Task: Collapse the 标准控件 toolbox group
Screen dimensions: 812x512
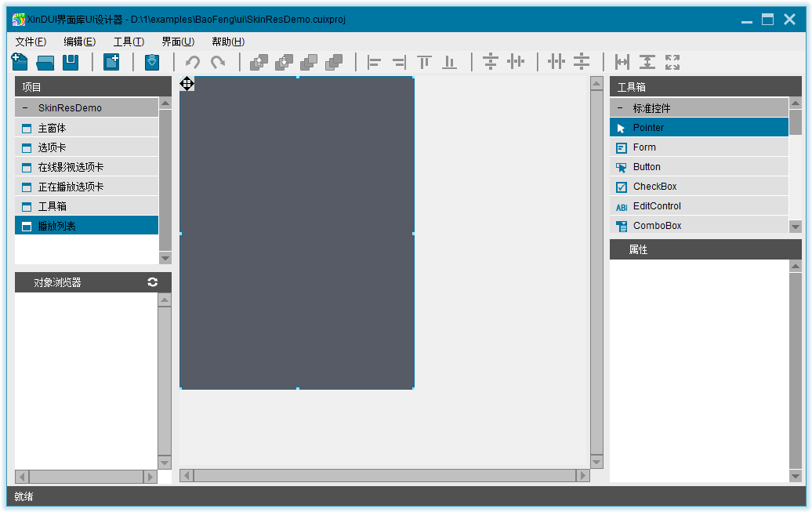Action: pos(620,107)
